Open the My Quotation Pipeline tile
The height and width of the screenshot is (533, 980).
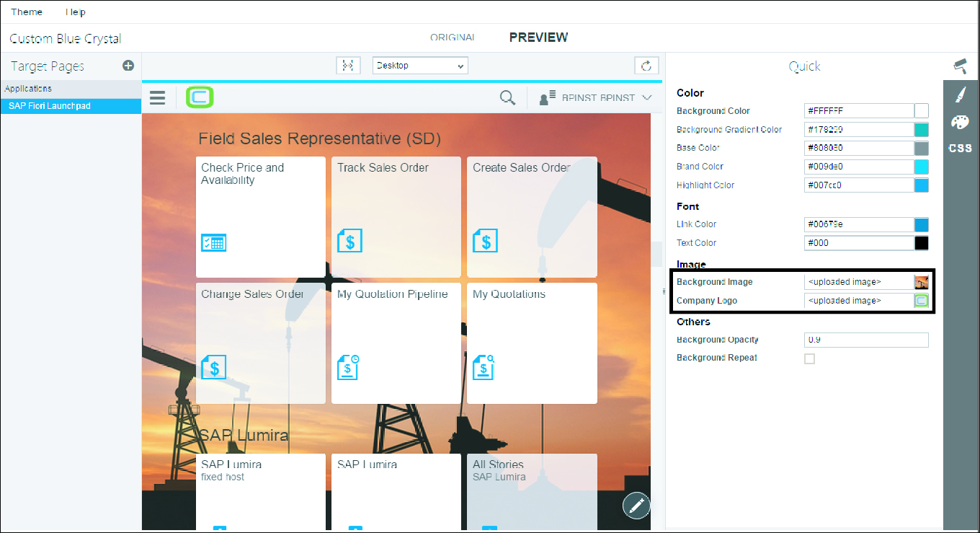396,343
